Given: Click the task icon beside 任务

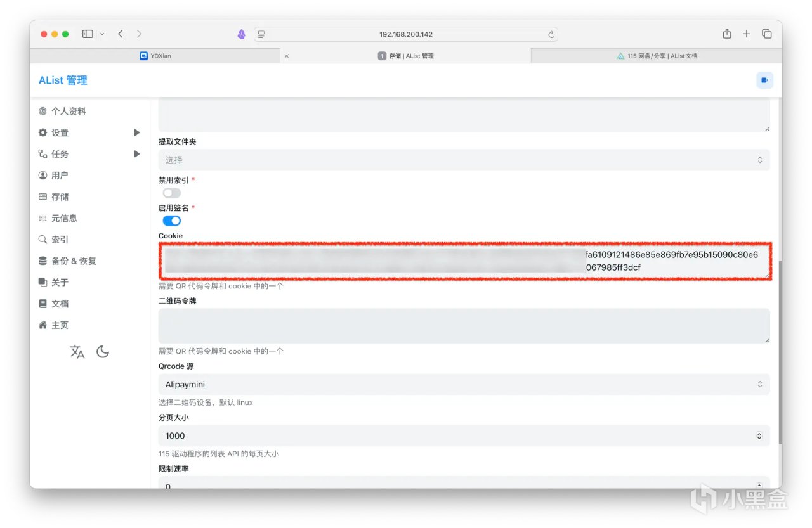Looking at the screenshot, I should pos(43,154).
